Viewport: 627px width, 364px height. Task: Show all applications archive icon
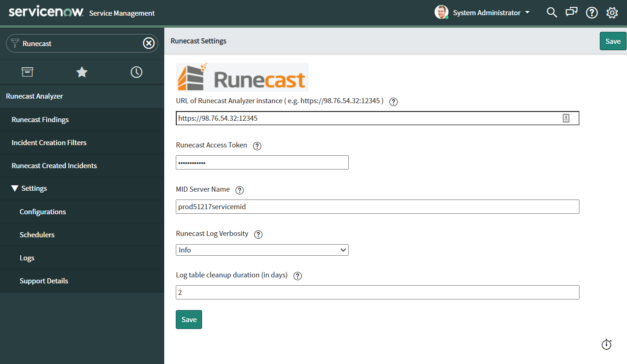28,72
